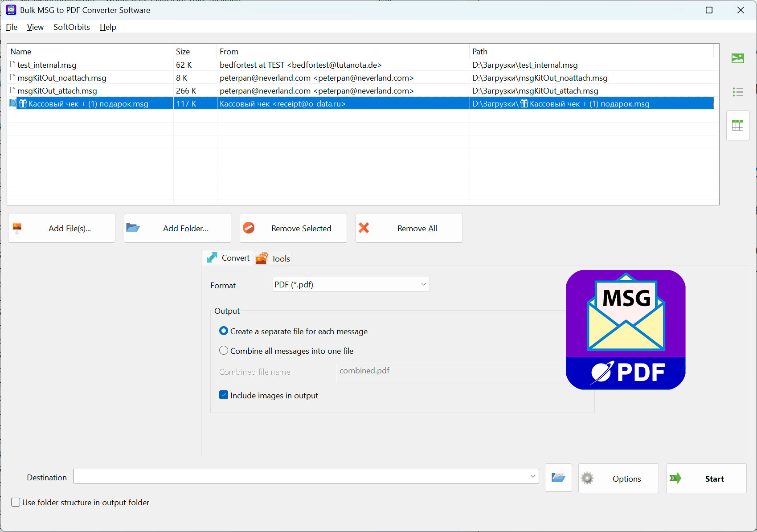
Task: Click file icon of msgKitOut_attach.msg
Action: click(x=13, y=90)
